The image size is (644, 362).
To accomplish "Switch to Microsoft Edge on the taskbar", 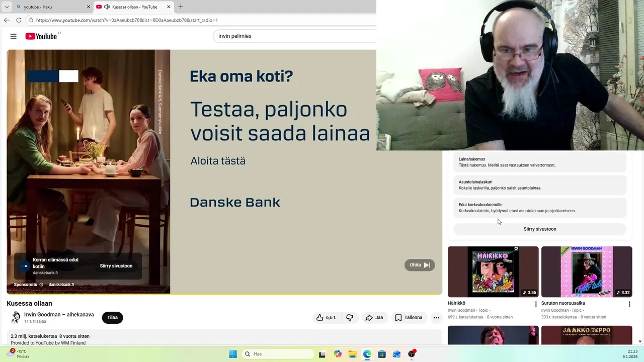I will 367,354.
